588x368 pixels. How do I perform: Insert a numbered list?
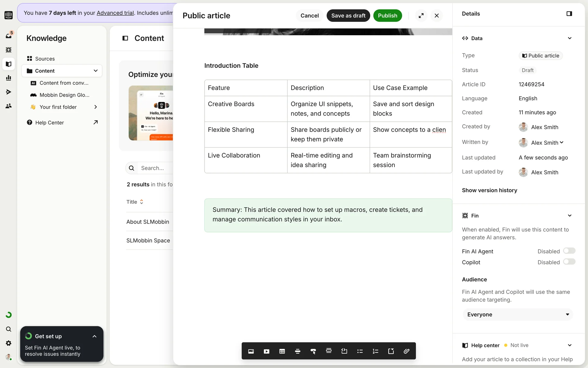coord(375,351)
